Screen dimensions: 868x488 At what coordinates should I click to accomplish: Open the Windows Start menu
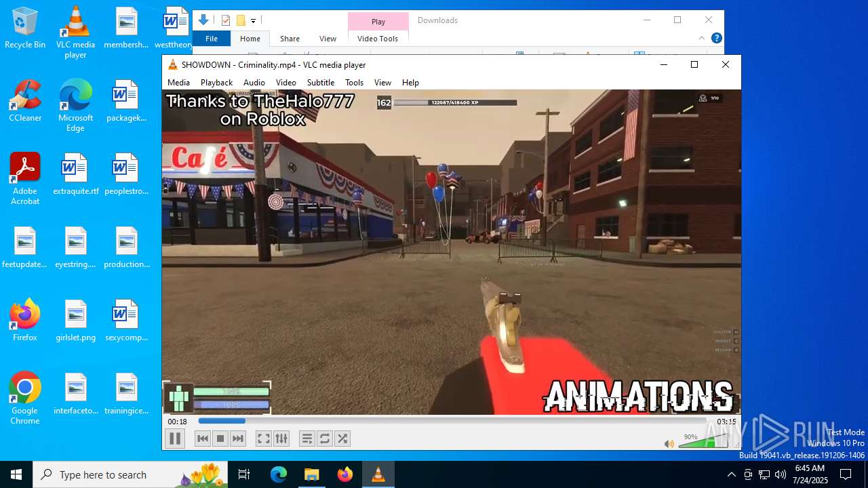[x=16, y=474]
